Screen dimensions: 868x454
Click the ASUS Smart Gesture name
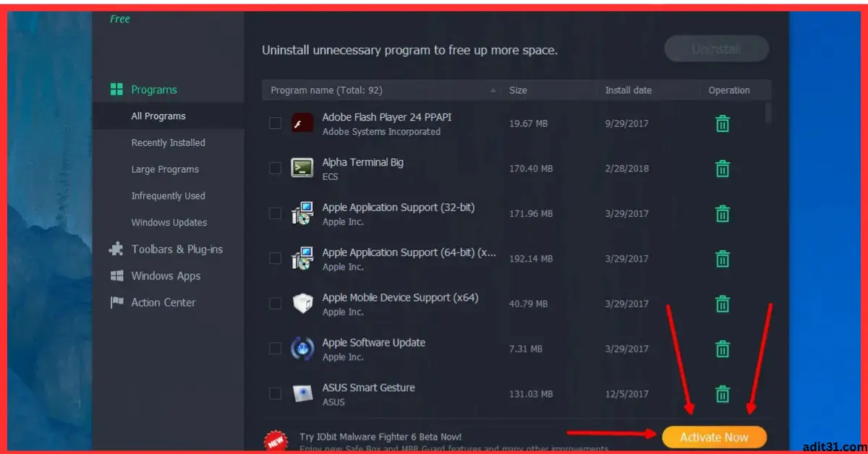tap(368, 387)
